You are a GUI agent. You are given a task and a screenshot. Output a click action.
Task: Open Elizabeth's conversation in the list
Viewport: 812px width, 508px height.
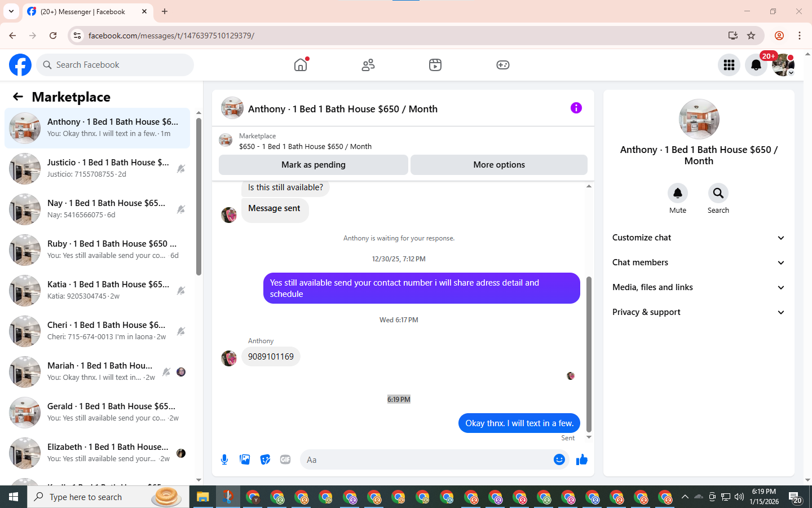(x=97, y=453)
